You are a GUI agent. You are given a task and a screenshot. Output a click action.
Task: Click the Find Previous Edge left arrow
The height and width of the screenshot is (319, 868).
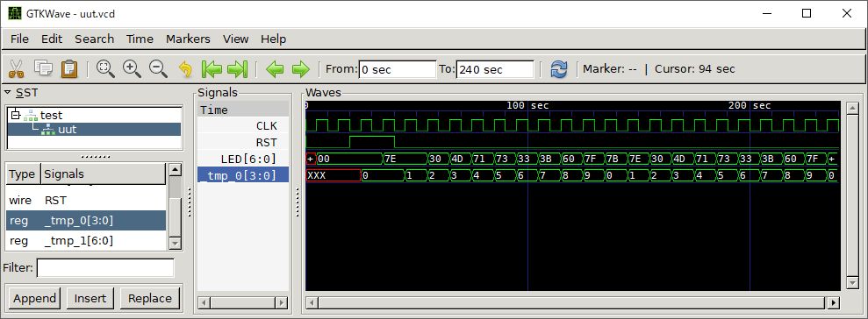(x=275, y=69)
